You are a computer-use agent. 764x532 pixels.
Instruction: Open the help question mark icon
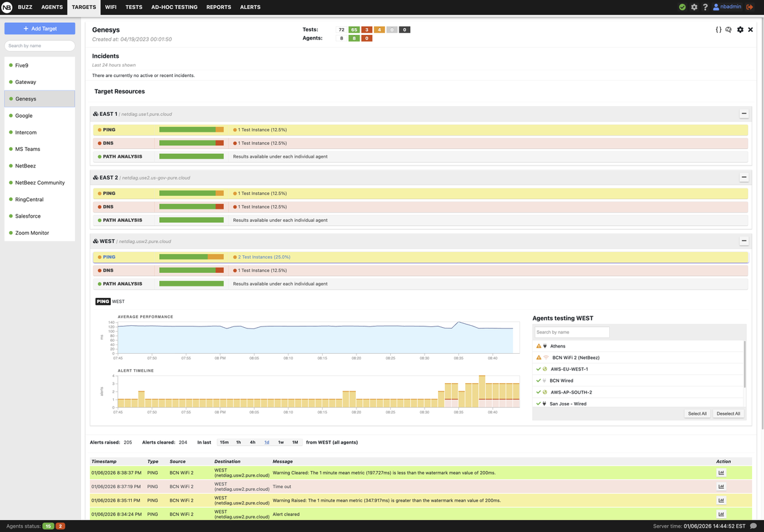(705, 7)
